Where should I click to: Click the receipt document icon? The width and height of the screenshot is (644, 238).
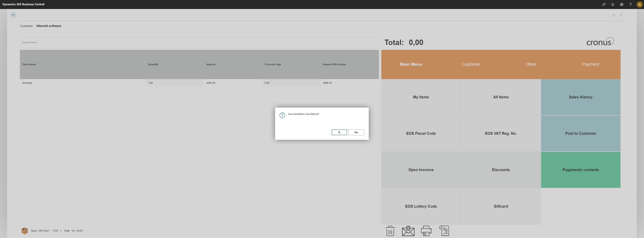point(444,231)
